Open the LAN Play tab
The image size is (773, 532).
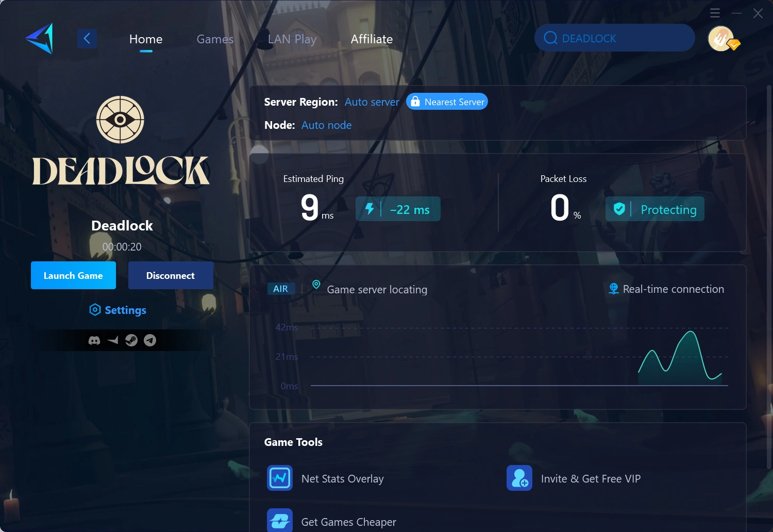292,39
